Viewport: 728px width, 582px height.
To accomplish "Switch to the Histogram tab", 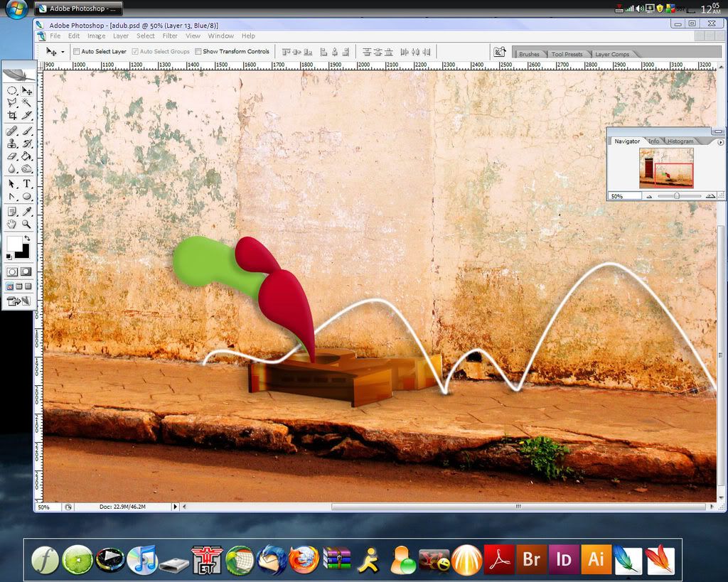I will point(680,141).
